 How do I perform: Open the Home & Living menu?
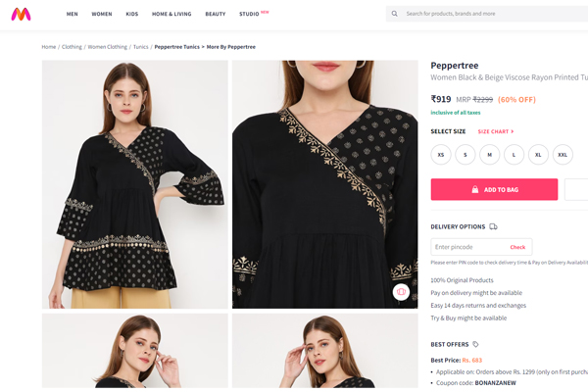click(171, 14)
